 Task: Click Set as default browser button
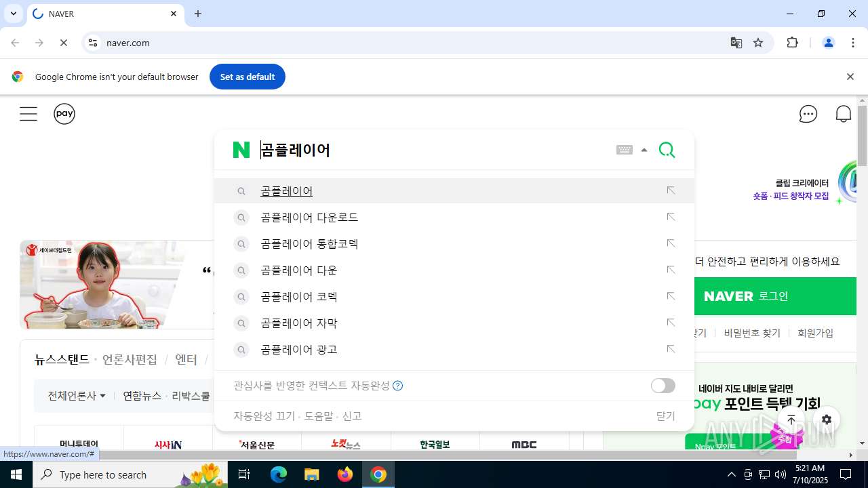point(248,77)
